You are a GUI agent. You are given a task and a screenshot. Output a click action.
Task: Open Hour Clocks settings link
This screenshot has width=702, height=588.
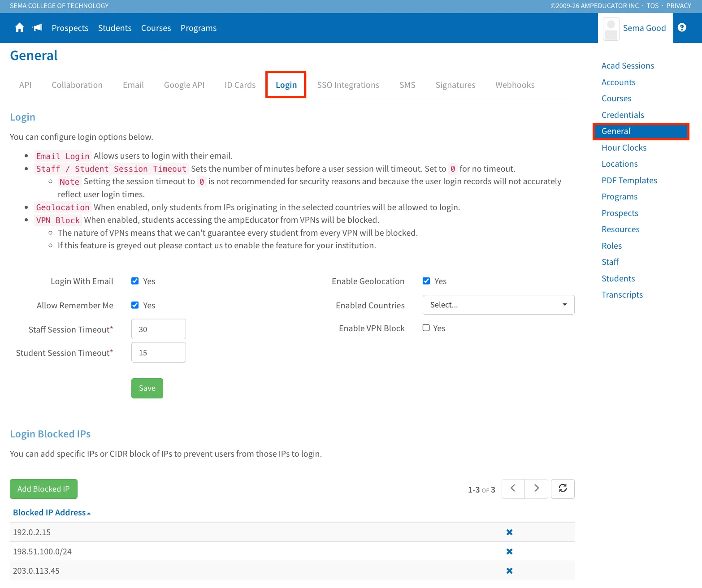point(624,148)
